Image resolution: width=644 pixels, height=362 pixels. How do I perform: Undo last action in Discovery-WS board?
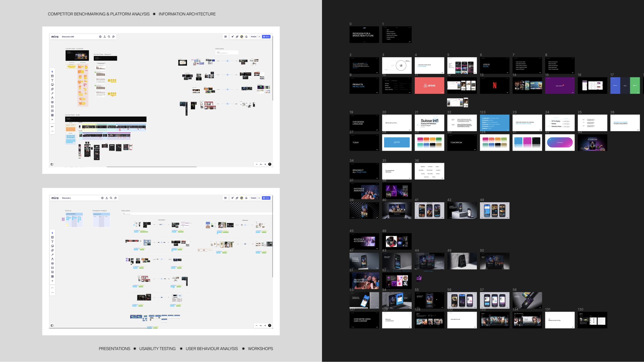(52, 127)
